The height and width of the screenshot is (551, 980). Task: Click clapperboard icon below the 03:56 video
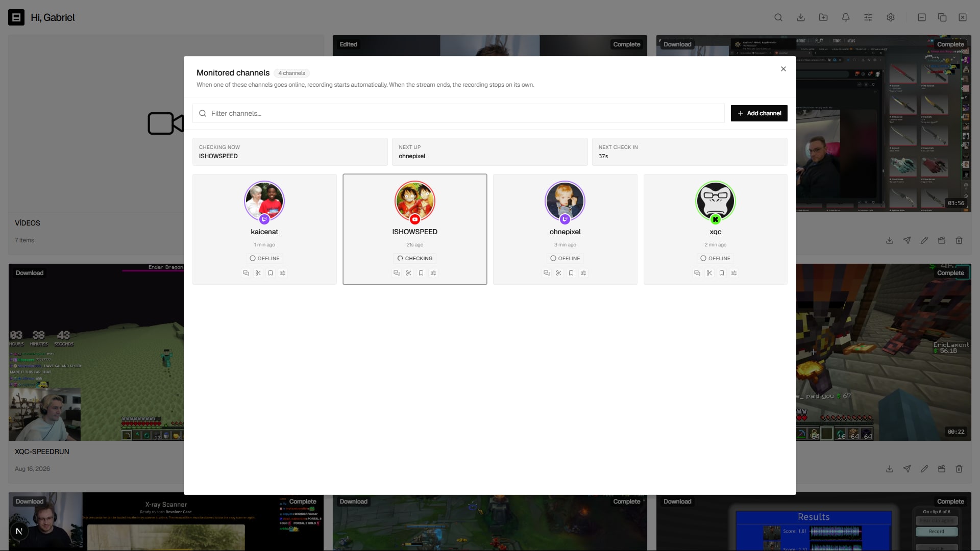(942, 240)
